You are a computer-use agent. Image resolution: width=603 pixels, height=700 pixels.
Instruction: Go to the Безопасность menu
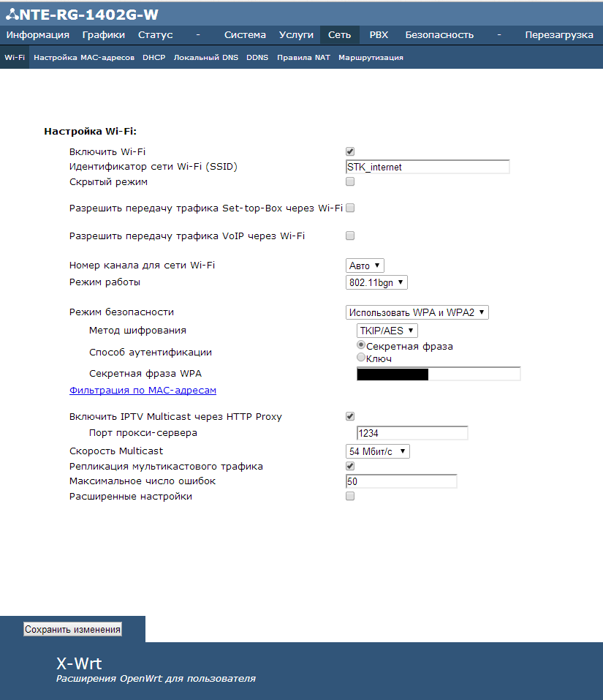point(439,35)
